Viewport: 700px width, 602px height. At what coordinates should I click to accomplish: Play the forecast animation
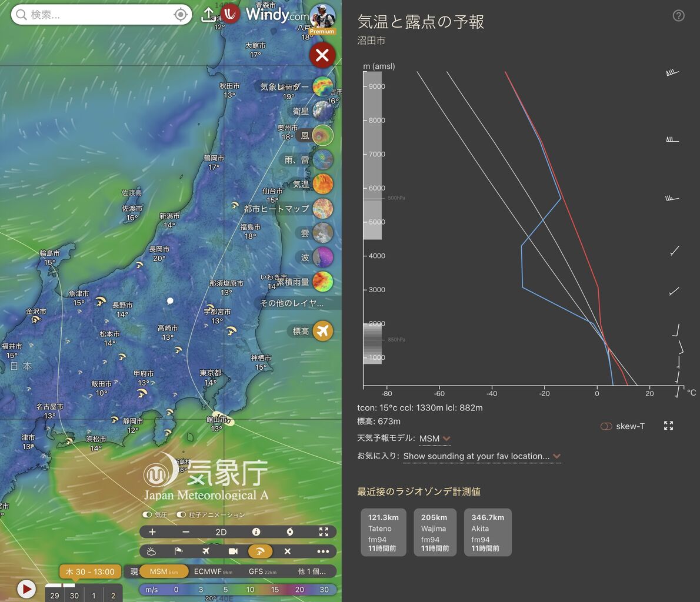point(26,589)
